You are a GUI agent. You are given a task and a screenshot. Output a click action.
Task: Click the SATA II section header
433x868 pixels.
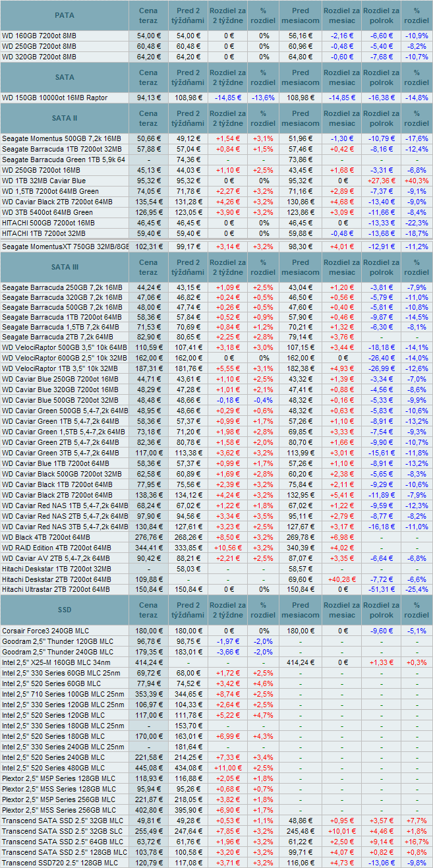pyautogui.click(x=65, y=119)
